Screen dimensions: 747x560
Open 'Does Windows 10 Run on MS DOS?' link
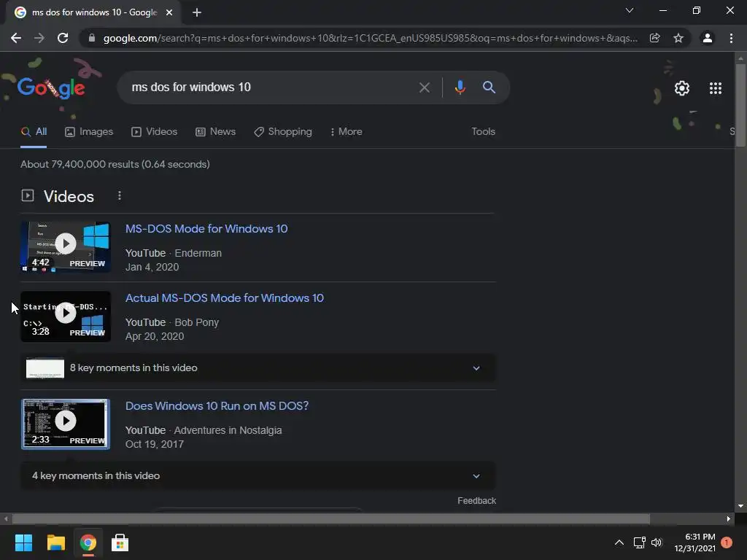217,406
